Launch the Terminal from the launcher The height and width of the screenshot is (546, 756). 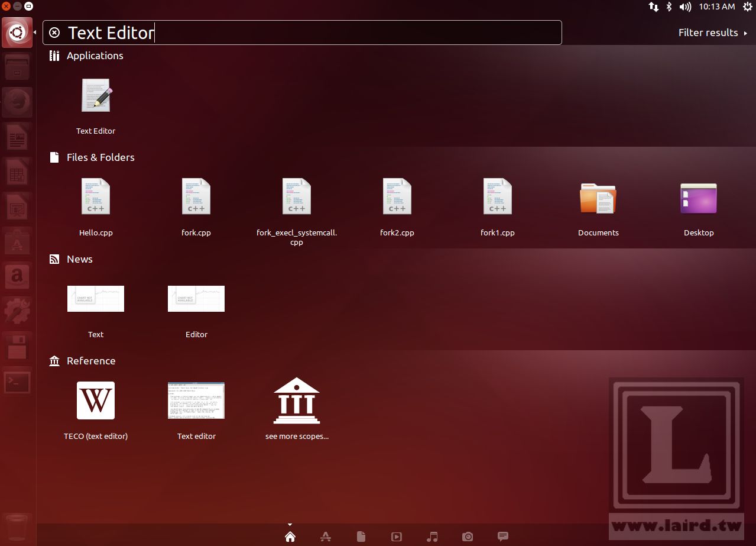click(x=17, y=382)
